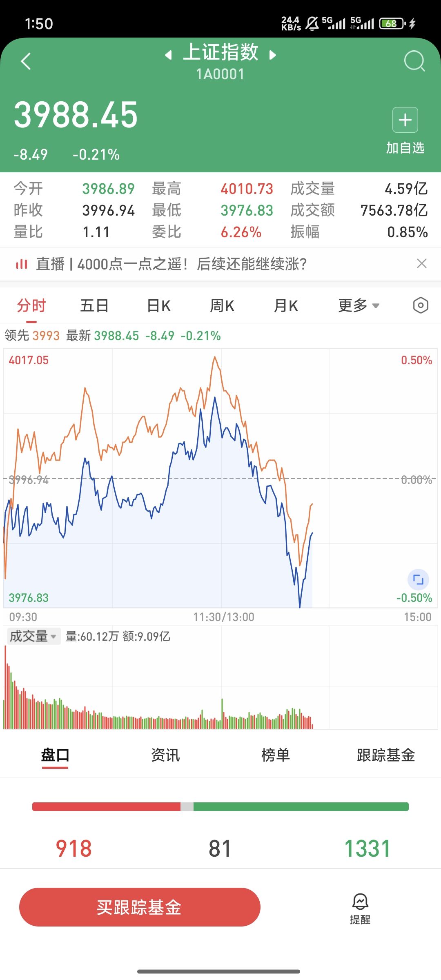Tap the 跟踪基金 tab
Image resolution: width=441 pixels, height=980 pixels.
click(x=385, y=755)
